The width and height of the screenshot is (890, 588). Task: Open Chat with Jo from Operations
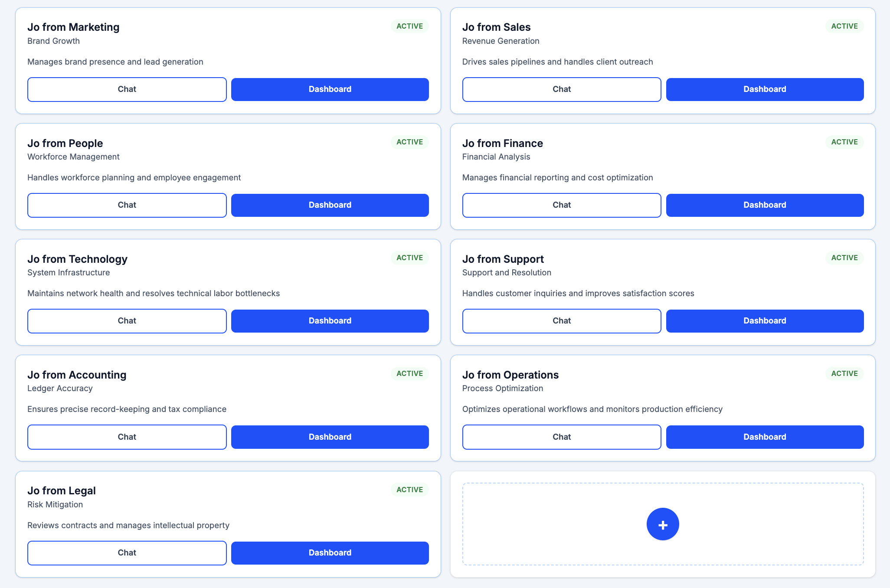tap(562, 437)
